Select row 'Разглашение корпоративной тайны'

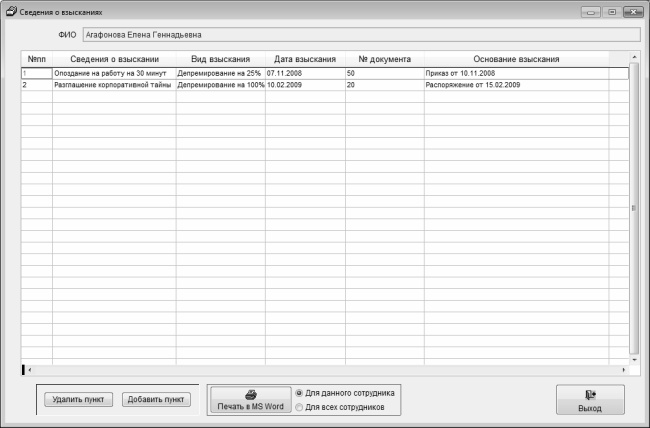[325, 85]
